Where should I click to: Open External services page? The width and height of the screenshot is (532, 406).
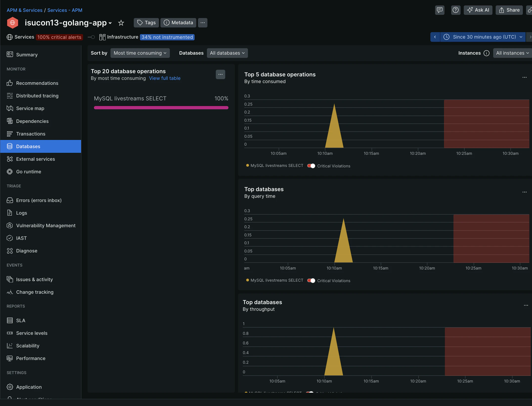coord(41,159)
